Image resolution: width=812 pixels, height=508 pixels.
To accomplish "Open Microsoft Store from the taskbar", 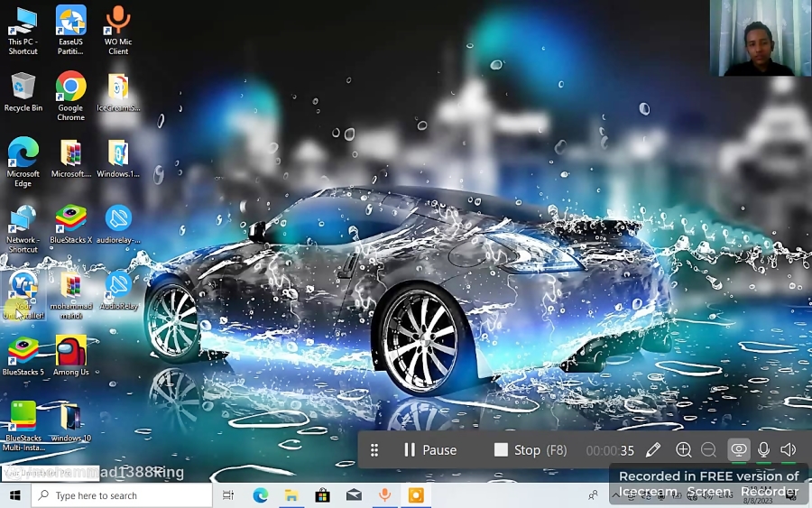I will click(323, 495).
